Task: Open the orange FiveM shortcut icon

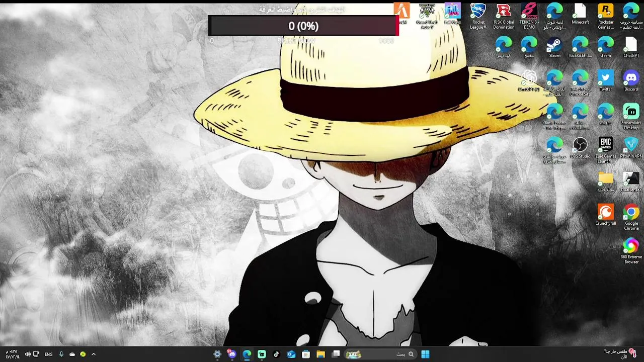Action: pos(401,13)
